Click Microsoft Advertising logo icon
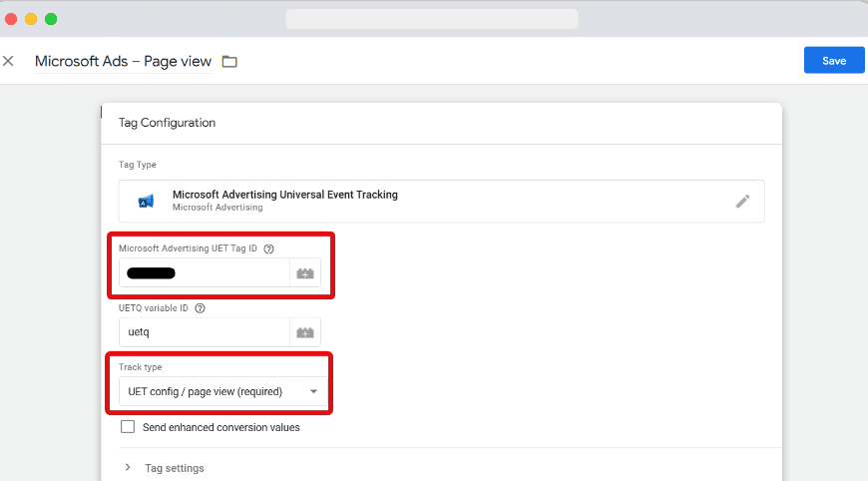868x481 pixels. click(x=146, y=201)
